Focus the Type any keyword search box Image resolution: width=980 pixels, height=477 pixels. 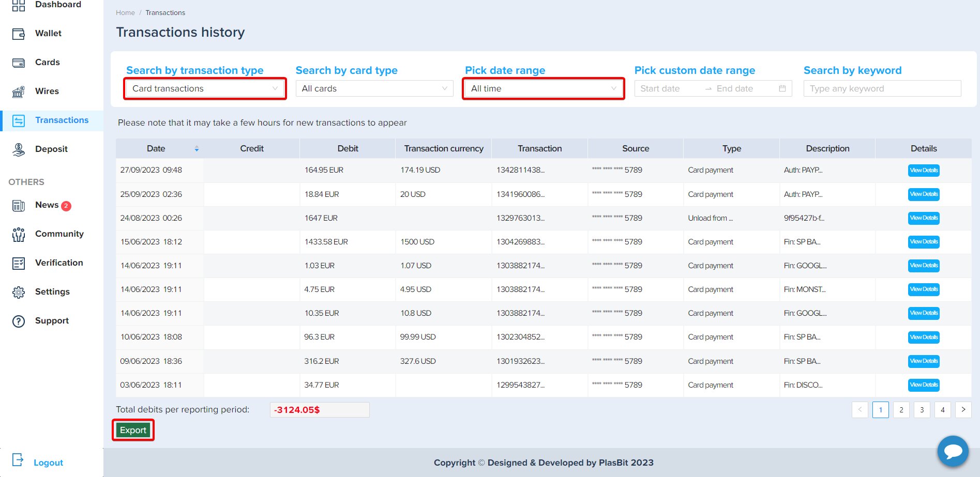(x=882, y=88)
